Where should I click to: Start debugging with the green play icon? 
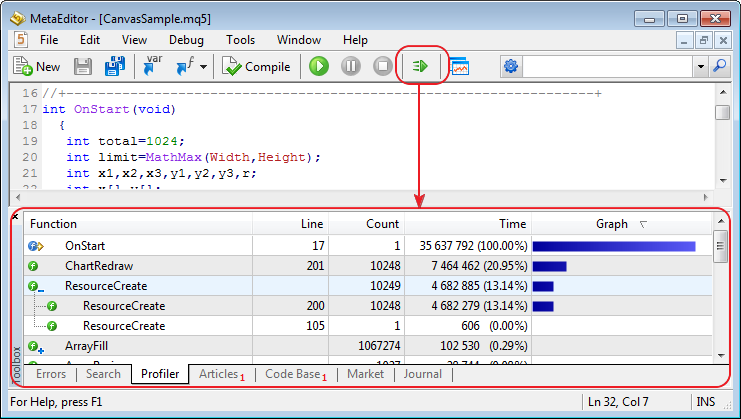point(318,67)
